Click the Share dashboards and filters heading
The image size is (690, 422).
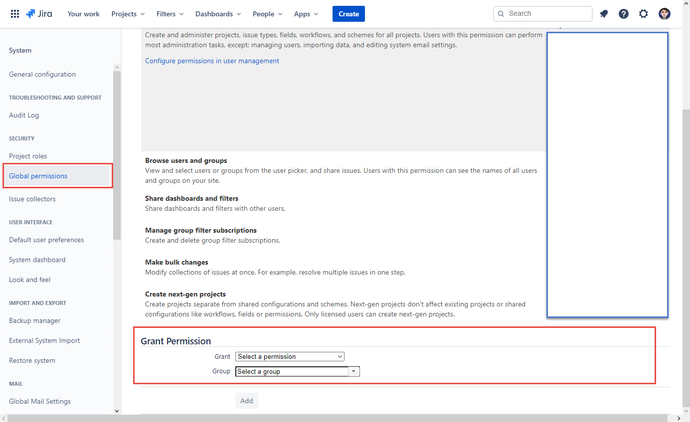coord(191,198)
